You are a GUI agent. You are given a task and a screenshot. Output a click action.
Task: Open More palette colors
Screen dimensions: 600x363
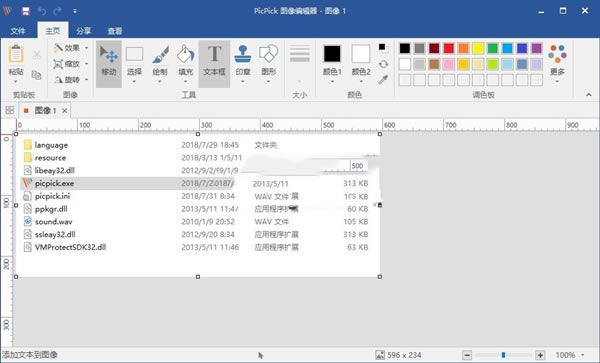click(x=558, y=63)
